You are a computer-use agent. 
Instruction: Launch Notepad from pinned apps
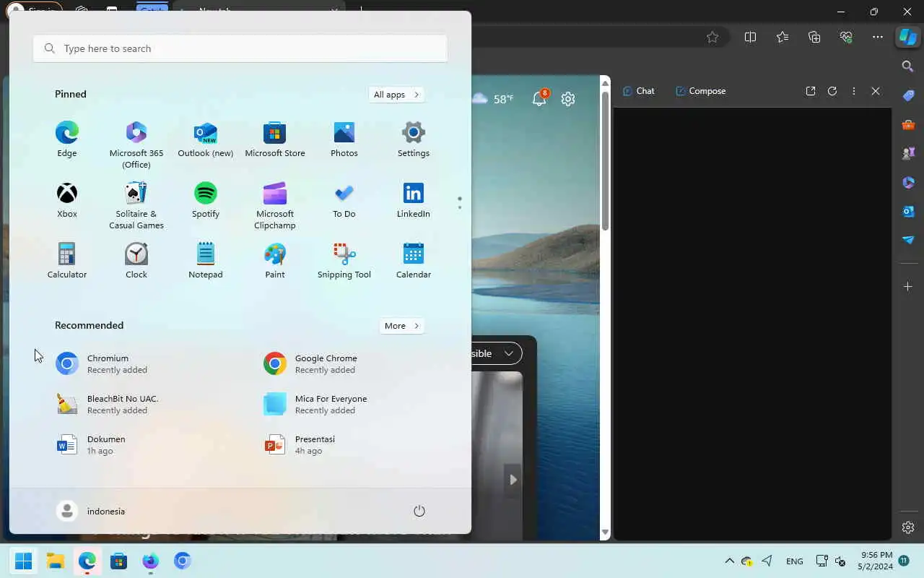coord(206,261)
